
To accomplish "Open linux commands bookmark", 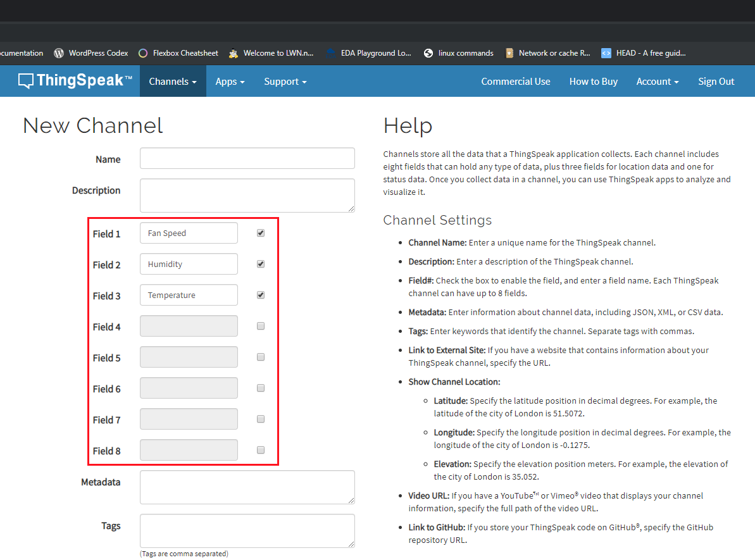I will click(458, 53).
